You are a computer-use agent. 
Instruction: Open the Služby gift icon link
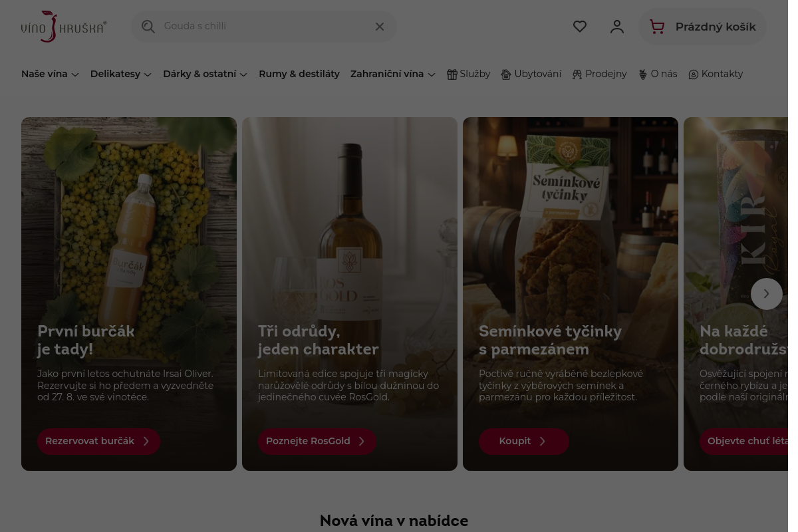click(468, 74)
